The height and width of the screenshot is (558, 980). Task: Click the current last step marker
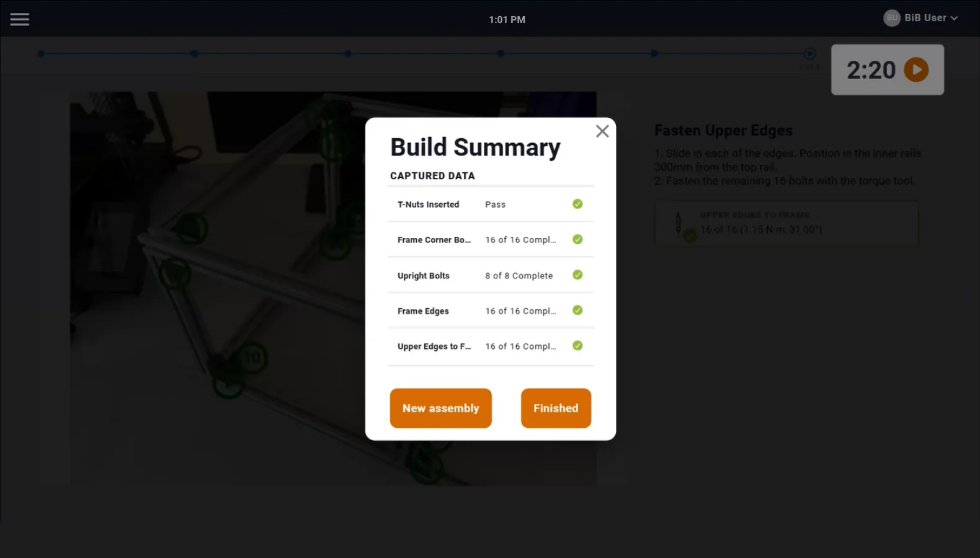809,54
